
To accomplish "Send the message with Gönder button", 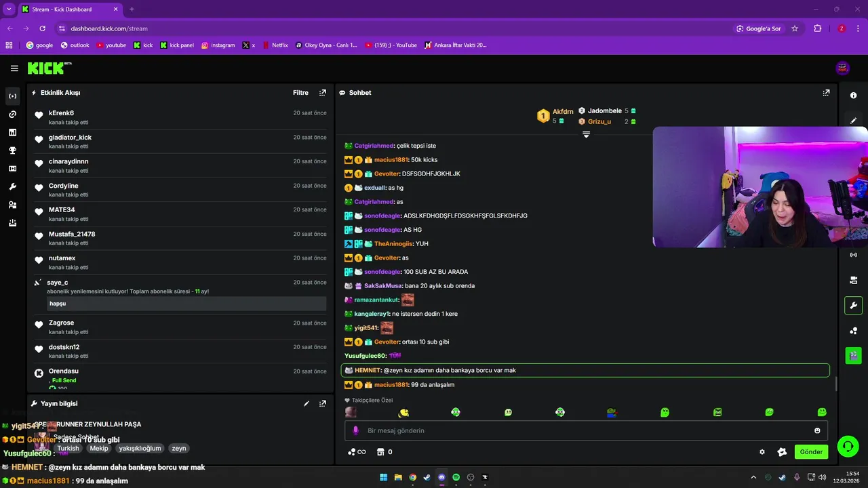I will [x=811, y=452].
